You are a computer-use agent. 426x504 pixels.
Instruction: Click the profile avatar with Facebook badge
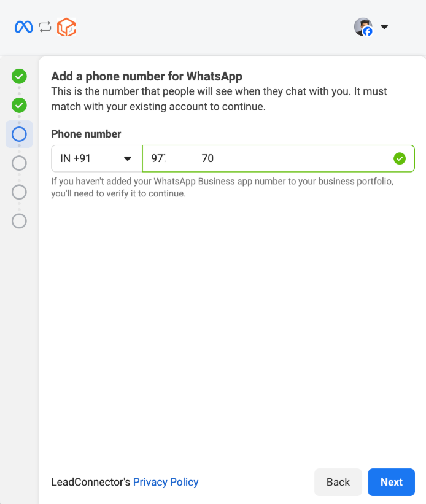(363, 27)
